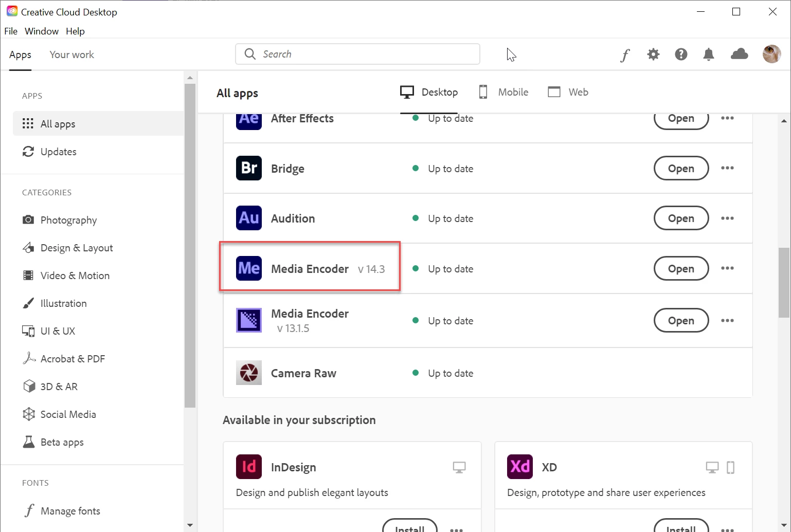Switch to the Your work tab
791x532 pixels.
[71, 54]
